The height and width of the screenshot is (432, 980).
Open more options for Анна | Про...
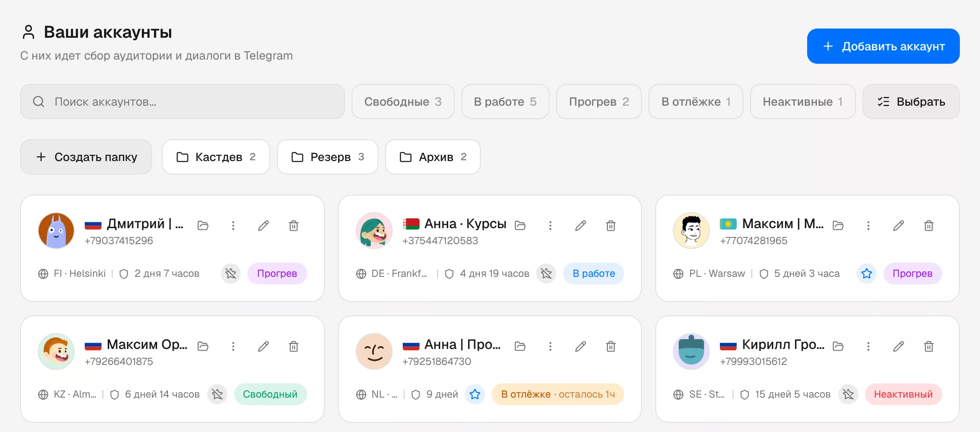pyautogui.click(x=550, y=346)
